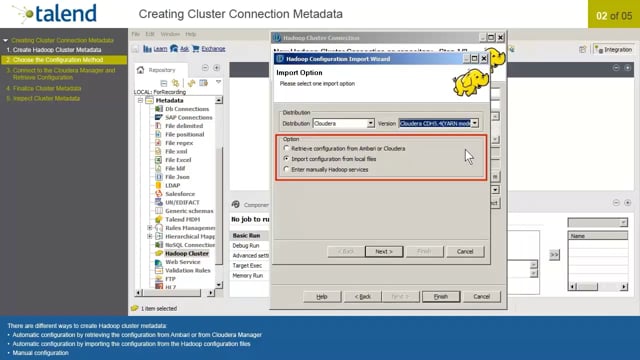Open the Repository view menu arrow
640x360 pixels.
pos(218,82)
